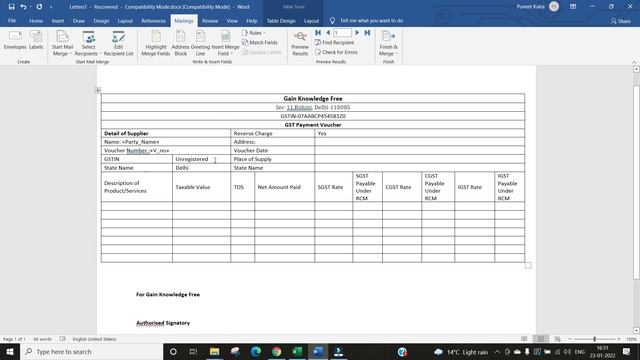Click the vertical scrollbar down arrow
This screenshot has width=640, height=360.
coord(636,330)
